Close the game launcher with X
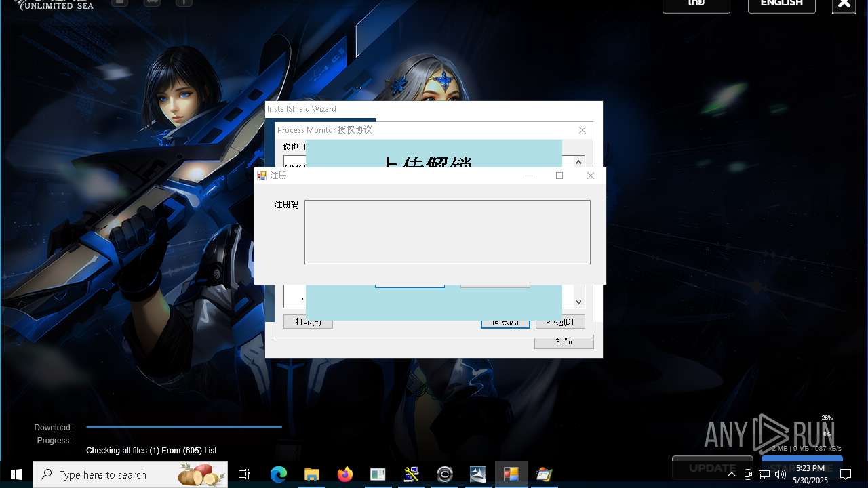This screenshot has height=488, width=868. coord(844,5)
